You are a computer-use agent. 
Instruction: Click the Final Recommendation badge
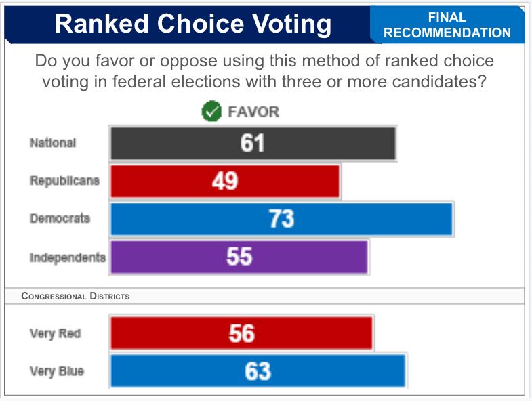[x=447, y=25]
